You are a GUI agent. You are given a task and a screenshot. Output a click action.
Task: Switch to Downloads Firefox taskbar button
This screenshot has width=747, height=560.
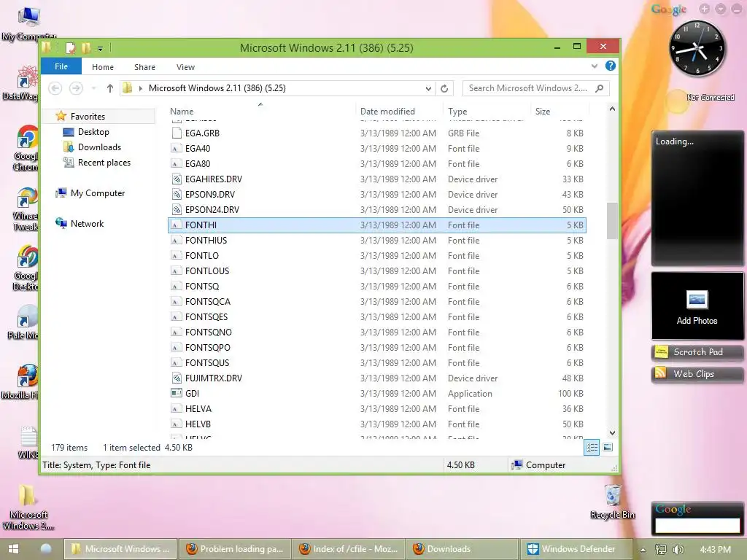(461, 549)
